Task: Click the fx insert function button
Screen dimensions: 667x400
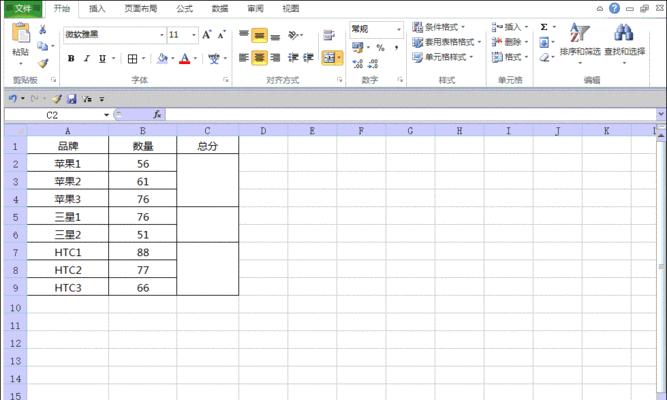Action: pyautogui.click(x=157, y=114)
